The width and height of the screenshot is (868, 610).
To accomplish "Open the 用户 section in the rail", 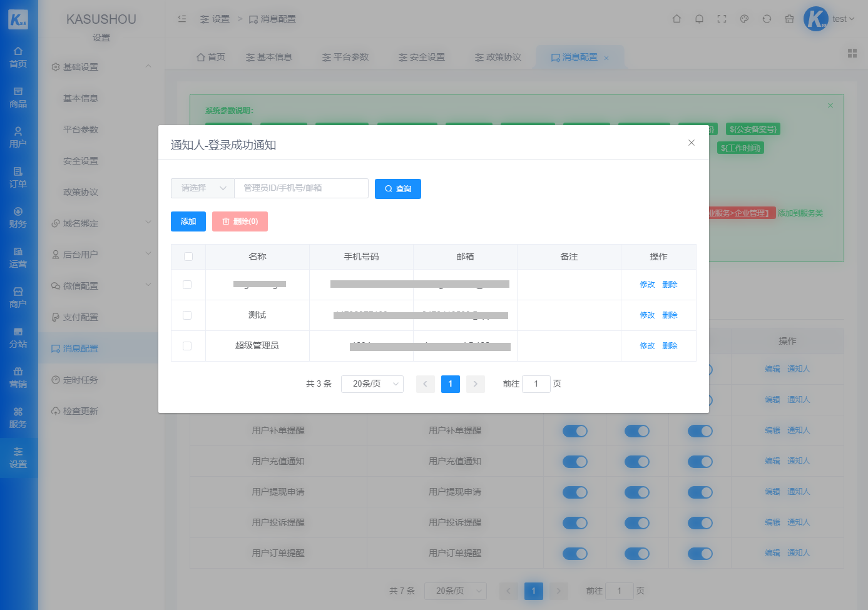I will tap(18, 138).
